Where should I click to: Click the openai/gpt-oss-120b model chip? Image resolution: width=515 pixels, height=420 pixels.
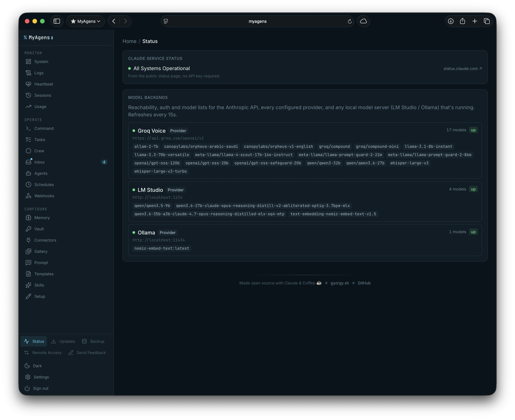coord(157,163)
